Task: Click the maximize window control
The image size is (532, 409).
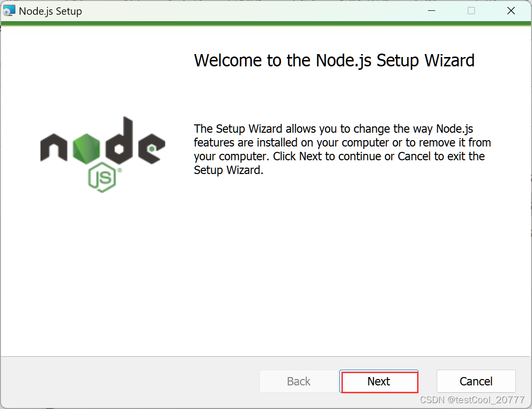Action: tap(471, 10)
